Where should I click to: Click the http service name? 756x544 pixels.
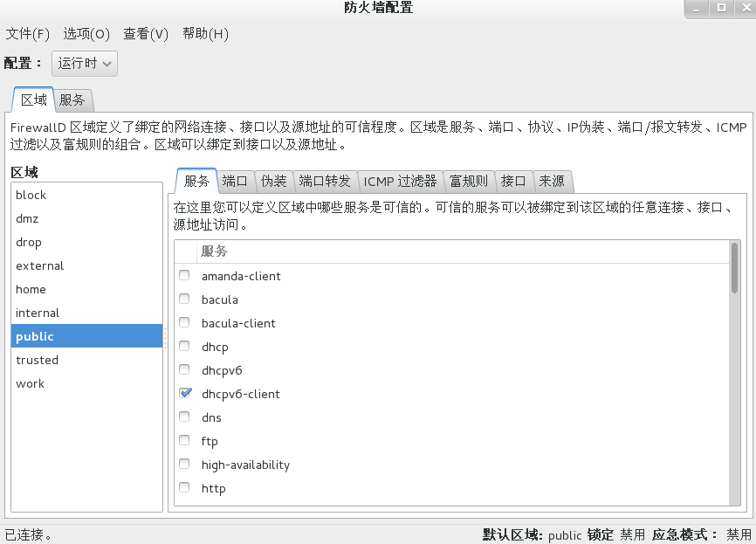(x=214, y=488)
